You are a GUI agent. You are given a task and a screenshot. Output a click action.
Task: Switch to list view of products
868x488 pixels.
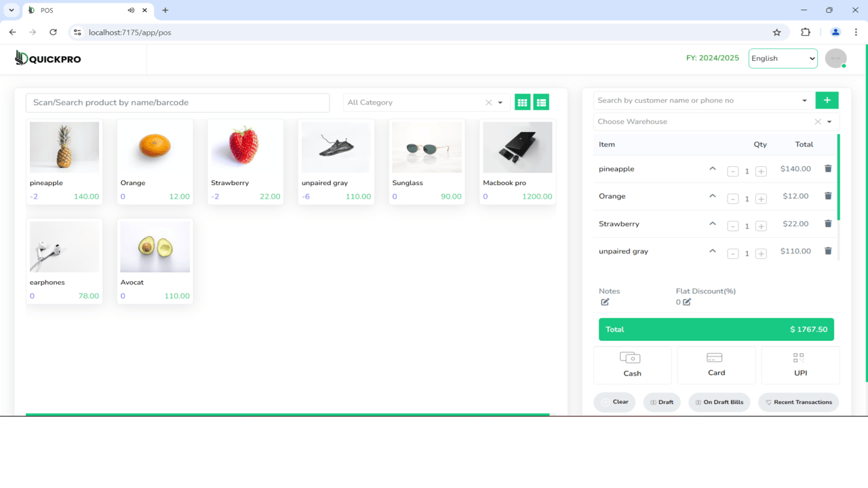pyautogui.click(x=541, y=101)
